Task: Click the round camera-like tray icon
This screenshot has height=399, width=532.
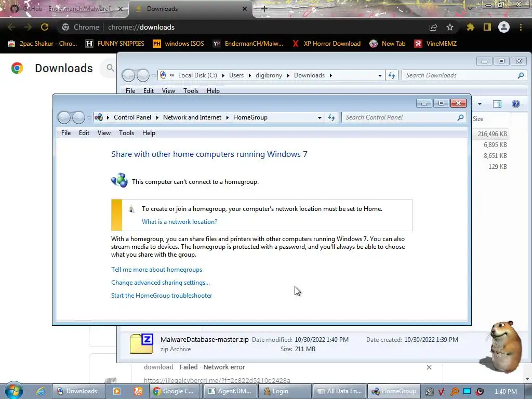Action: (x=480, y=392)
